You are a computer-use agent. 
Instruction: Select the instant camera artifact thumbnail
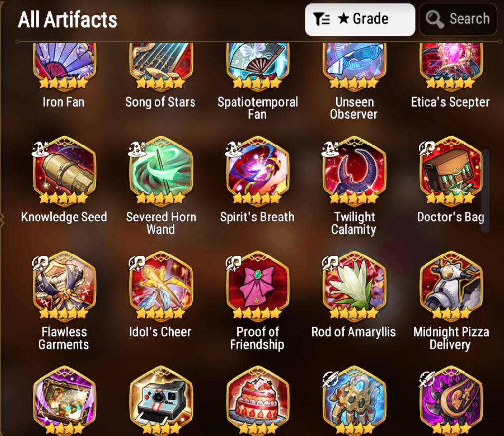coord(161,400)
